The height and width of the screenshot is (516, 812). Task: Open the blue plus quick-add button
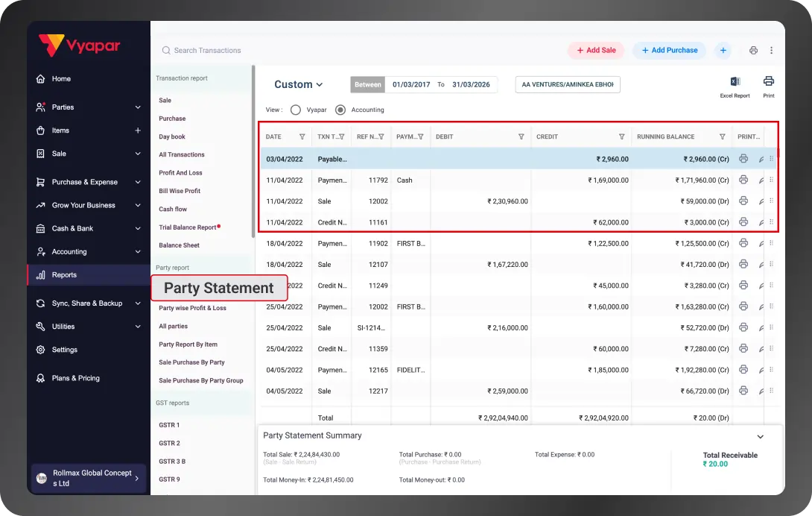pyautogui.click(x=723, y=50)
